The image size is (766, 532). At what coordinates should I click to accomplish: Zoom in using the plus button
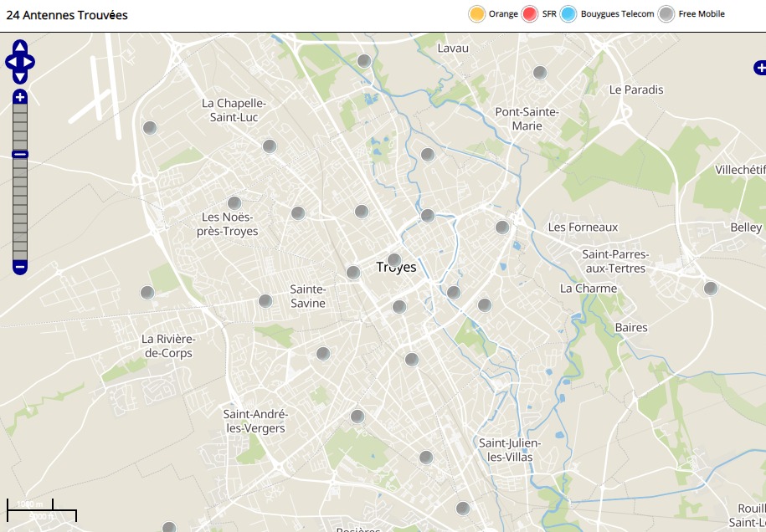coord(20,98)
